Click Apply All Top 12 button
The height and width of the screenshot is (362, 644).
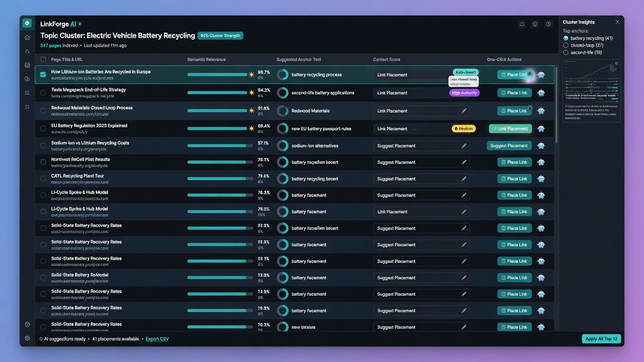[x=602, y=339]
